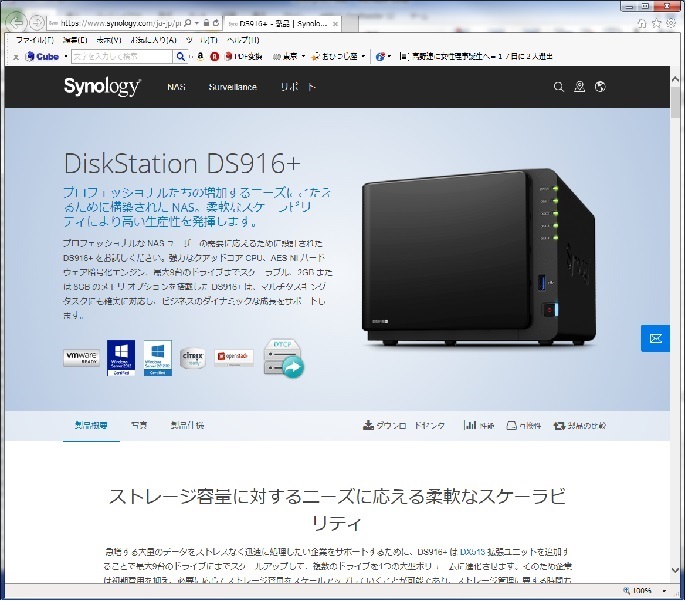Click the HDD compatibility drive icon link
Image resolution: width=686 pixels, height=601 pixels.
pyautogui.click(x=523, y=425)
